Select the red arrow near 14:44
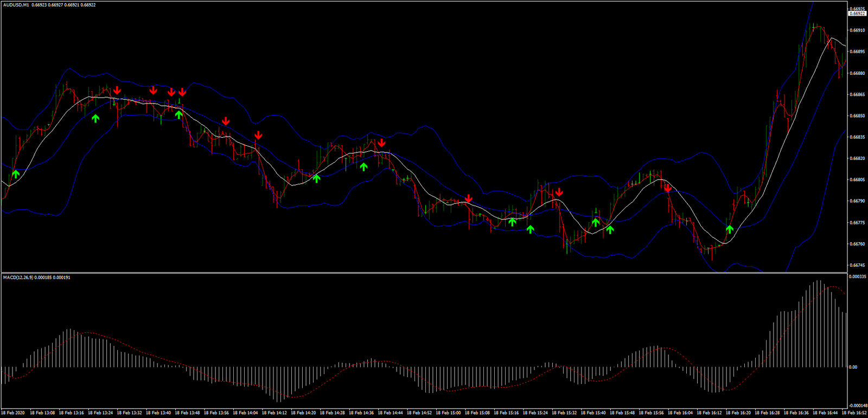The image size is (868, 418). tap(381, 143)
